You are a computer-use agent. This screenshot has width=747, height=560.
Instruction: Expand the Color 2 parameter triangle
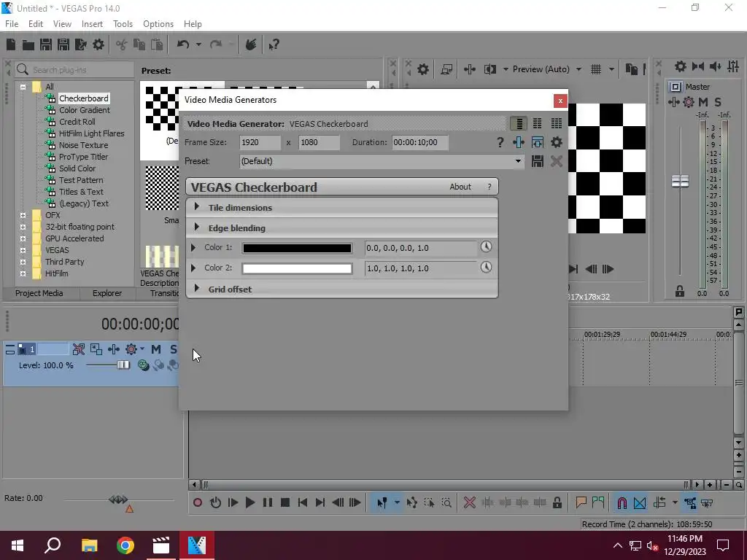tap(193, 268)
